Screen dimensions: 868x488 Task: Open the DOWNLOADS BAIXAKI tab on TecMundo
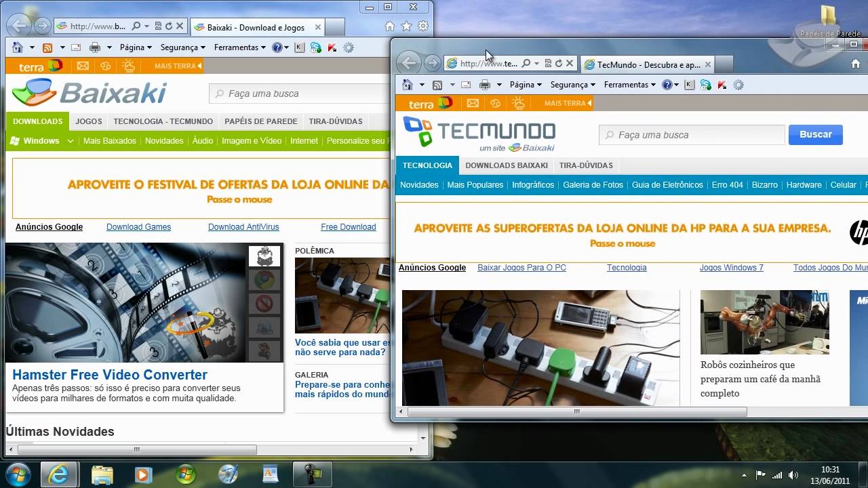(507, 165)
